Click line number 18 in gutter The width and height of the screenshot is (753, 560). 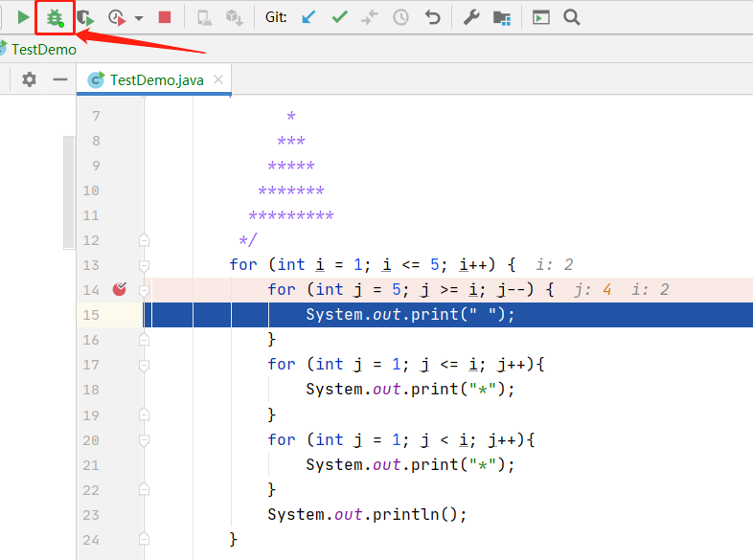pyautogui.click(x=91, y=390)
